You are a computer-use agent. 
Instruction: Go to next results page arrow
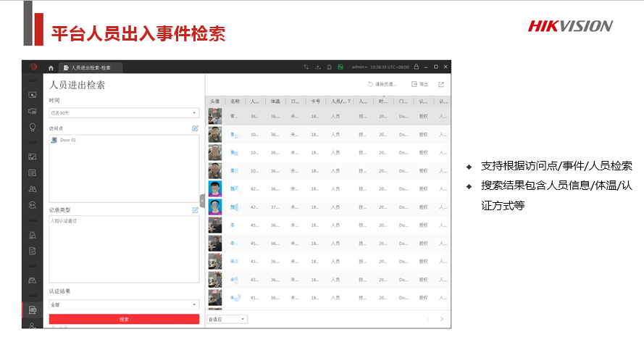[x=441, y=319]
